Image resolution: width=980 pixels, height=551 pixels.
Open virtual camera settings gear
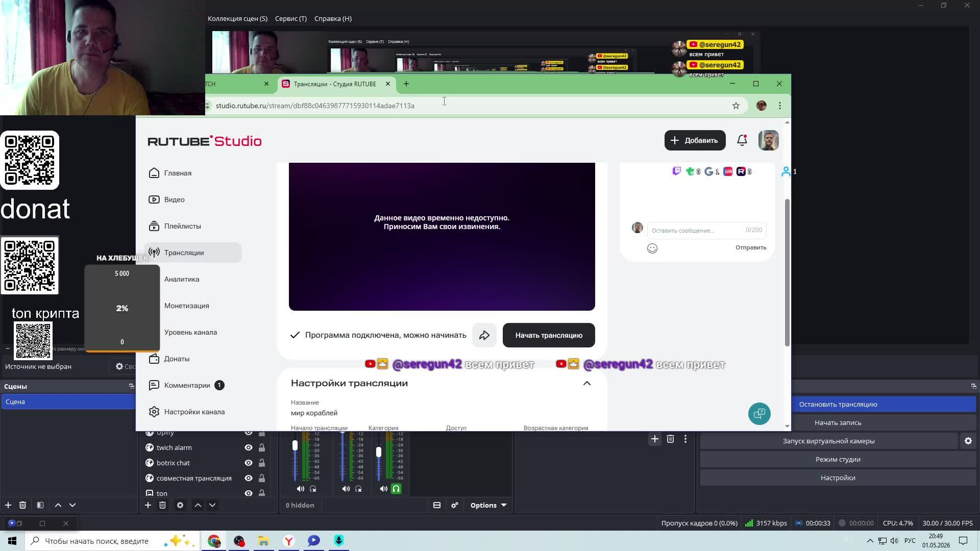pyautogui.click(x=968, y=441)
